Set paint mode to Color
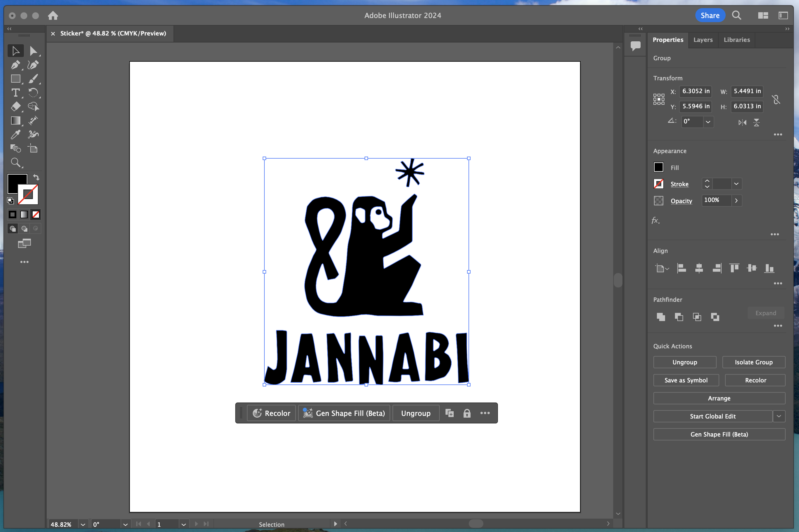799x532 pixels. coord(13,214)
